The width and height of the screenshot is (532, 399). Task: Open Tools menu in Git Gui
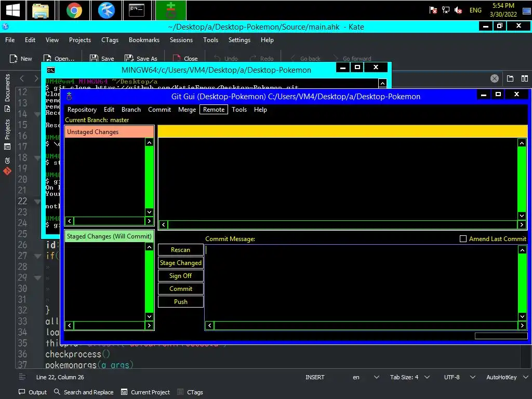239,110
